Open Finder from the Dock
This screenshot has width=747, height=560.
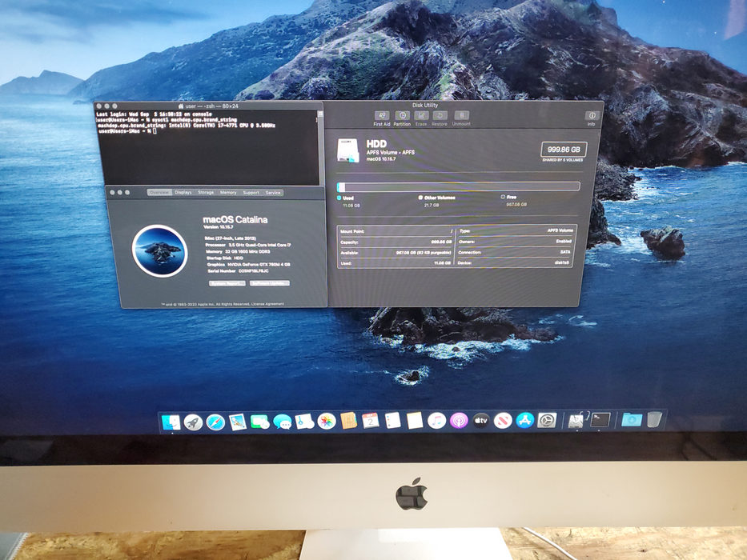pyautogui.click(x=171, y=422)
